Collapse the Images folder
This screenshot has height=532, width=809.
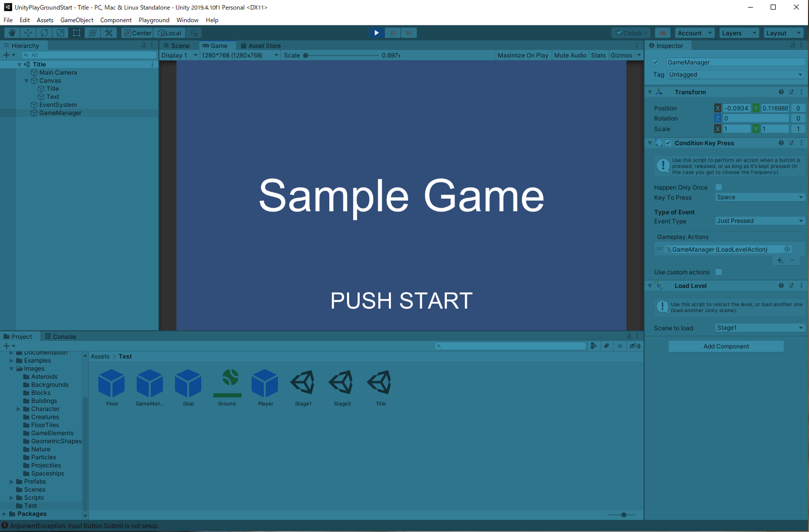(x=12, y=369)
